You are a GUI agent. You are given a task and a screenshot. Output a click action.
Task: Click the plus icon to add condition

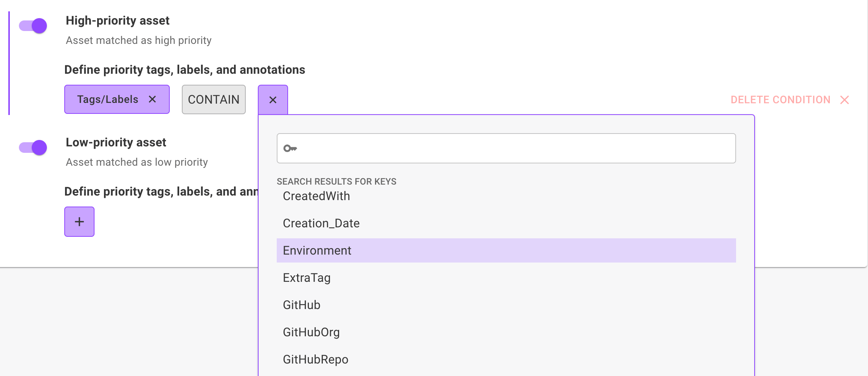(79, 222)
